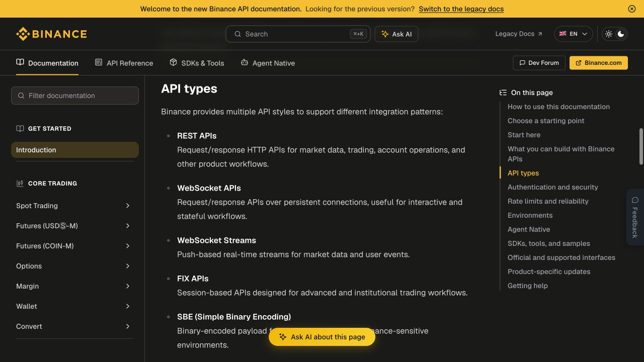
Task: Expand the Spot Trading section
Action: [x=75, y=206]
